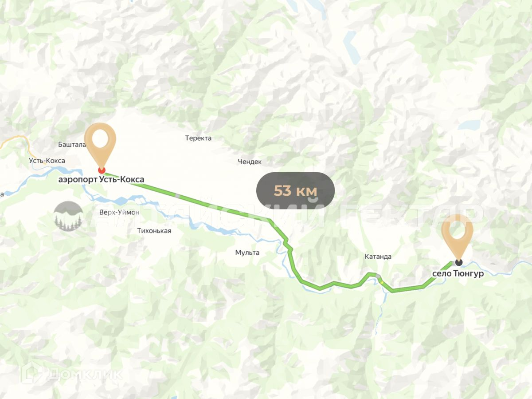The height and width of the screenshot is (399, 532).
Task: Click the Теректа village label
Action: pyautogui.click(x=198, y=138)
